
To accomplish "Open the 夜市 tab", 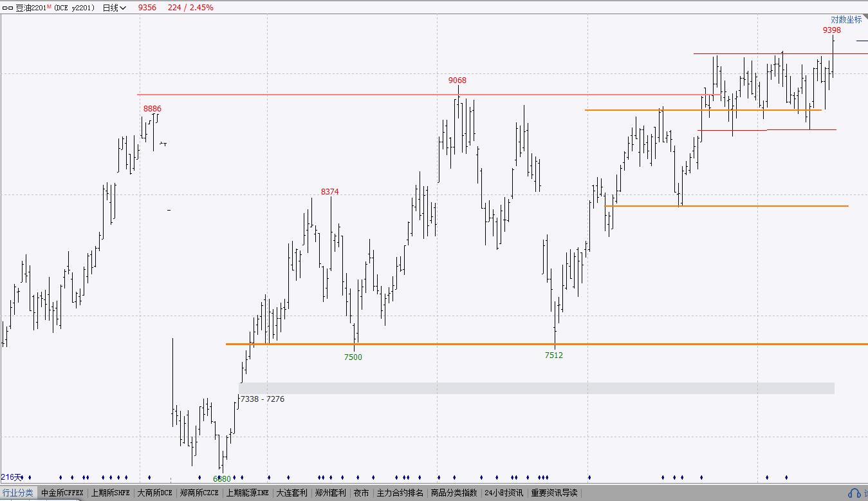I will click(x=361, y=493).
